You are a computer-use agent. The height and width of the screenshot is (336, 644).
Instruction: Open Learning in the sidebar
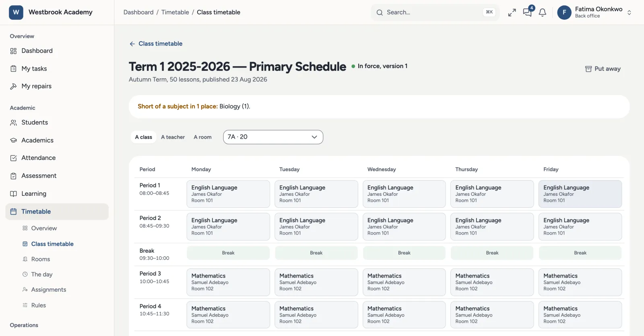click(57, 194)
